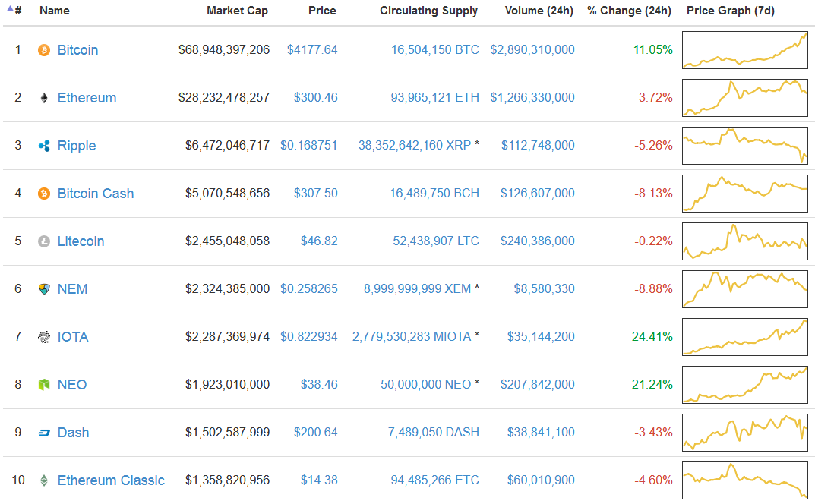Select IOTA 24.41% change value
This screenshot has width=815, height=504.
(652, 337)
